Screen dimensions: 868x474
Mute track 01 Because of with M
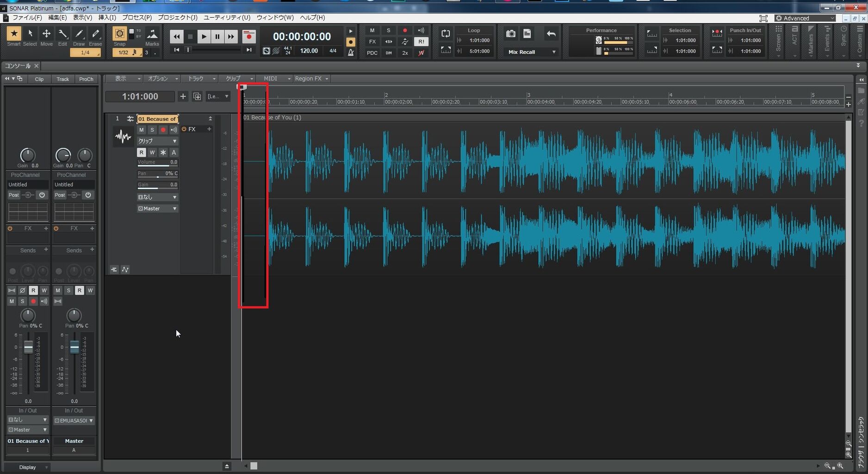(142, 130)
